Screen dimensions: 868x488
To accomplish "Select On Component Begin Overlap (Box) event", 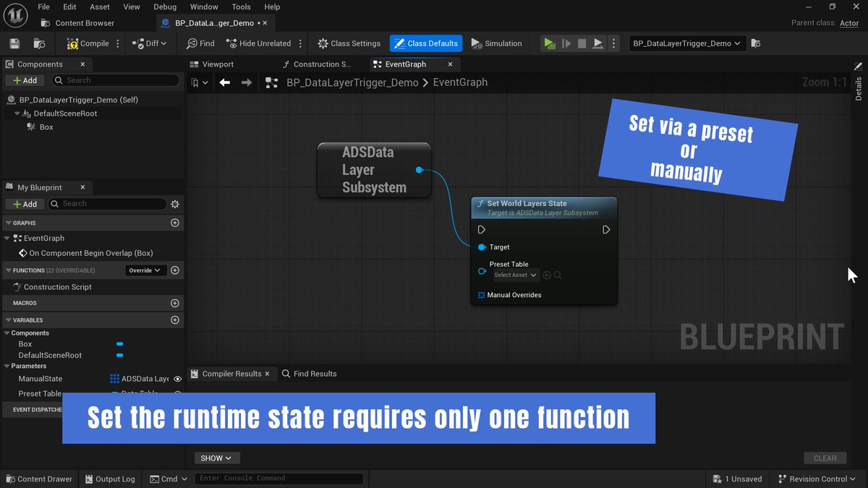I will [x=90, y=253].
